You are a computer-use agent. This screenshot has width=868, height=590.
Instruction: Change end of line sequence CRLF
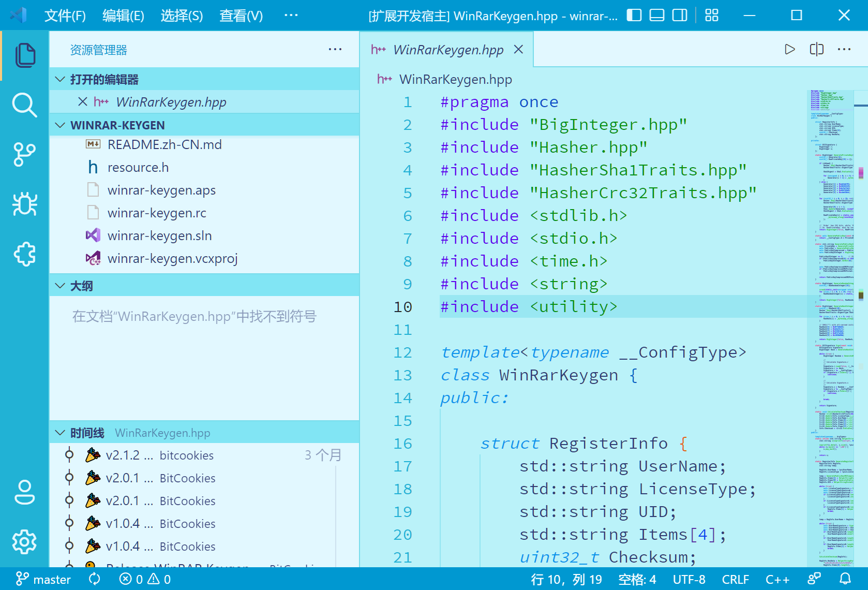click(735, 579)
